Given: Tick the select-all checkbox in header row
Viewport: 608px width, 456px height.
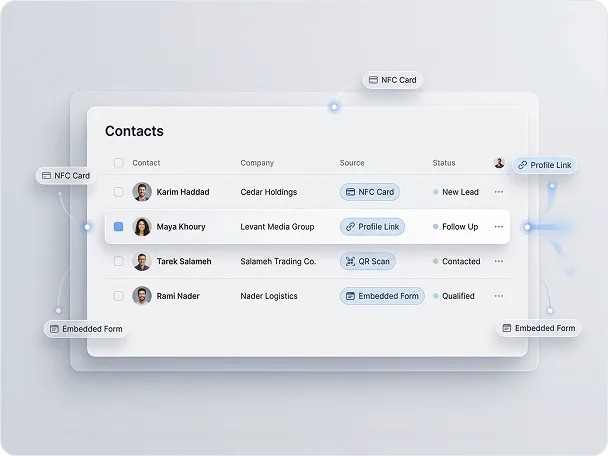Looking at the screenshot, I should click(118, 163).
